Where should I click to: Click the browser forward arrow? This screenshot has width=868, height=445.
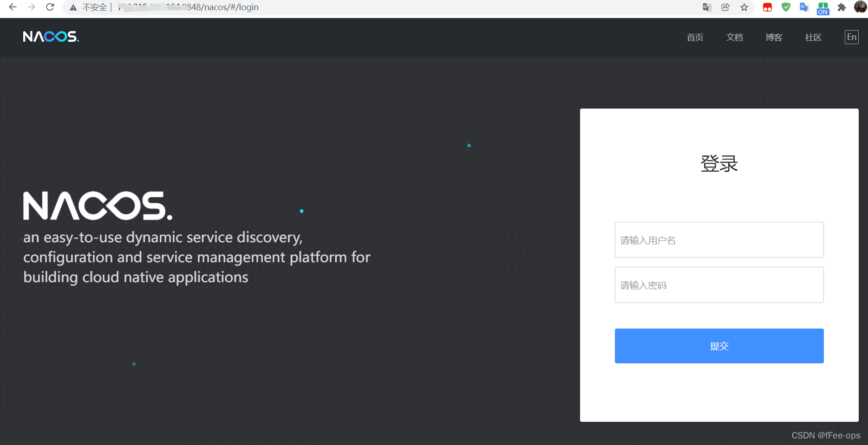click(x=31, y=7)
